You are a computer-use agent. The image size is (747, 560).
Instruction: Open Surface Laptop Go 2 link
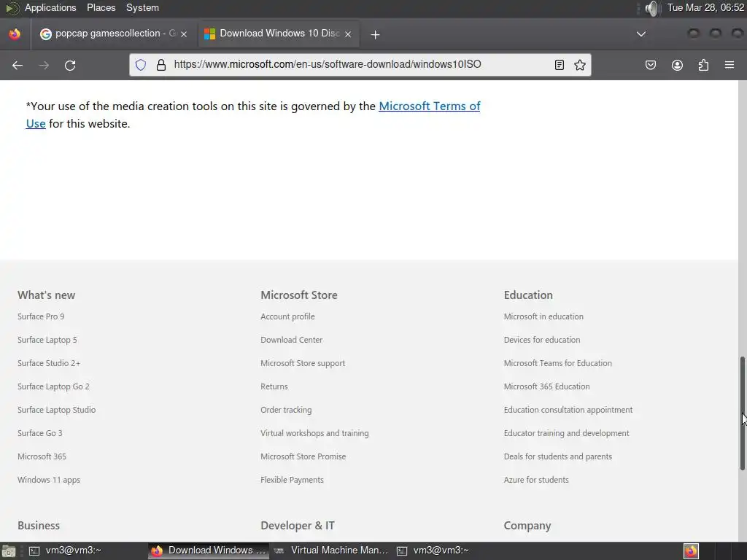click(x=53, y=386)
